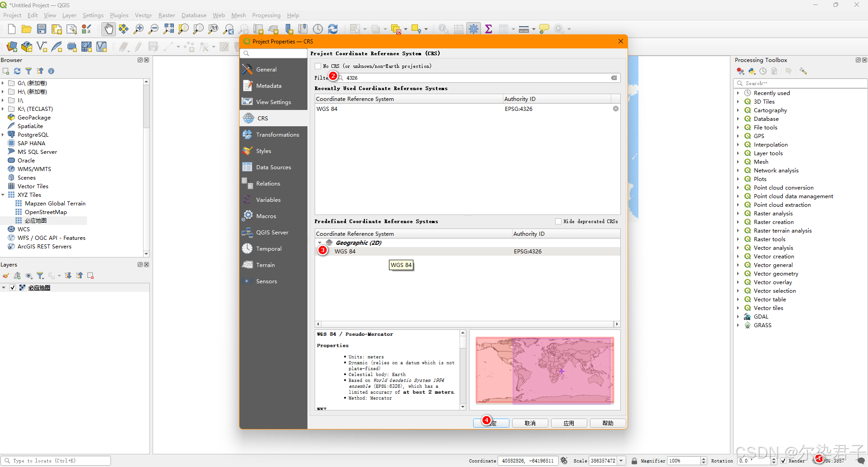Viewport: 868px width, 467px height.
Task: Click Browser panel filter funnel icon
Action: (x=29, y=71)
